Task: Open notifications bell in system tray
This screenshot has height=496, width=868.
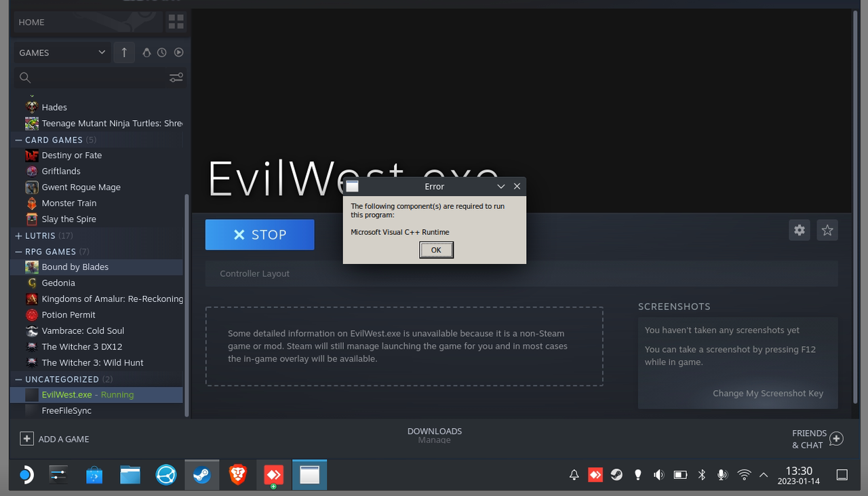Action: pos(574,475)
